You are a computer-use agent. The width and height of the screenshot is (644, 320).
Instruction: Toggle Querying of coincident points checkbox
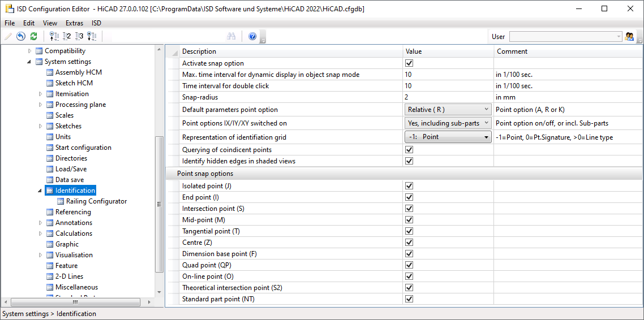409,150
